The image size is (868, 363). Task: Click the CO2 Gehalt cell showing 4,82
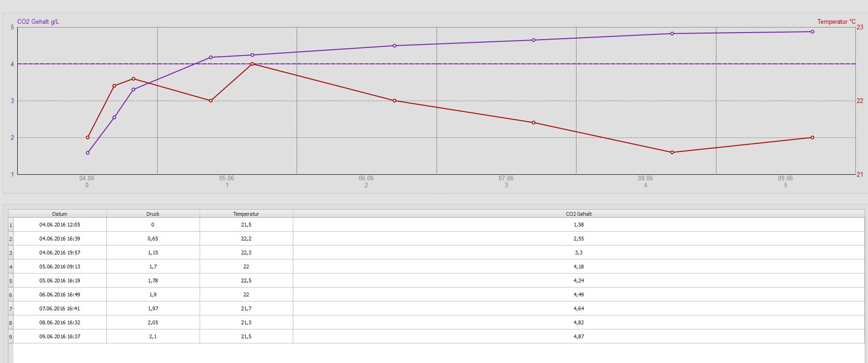[x=578, y=322]
